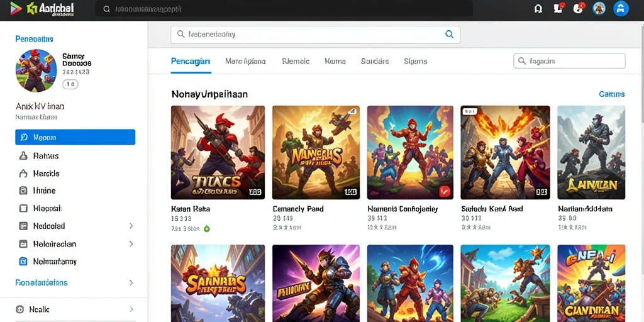The width and height of the screenshot is (644, 322).
Task: Click the 'Saladw Kand Aaid' title text
Action: (492, 209)
